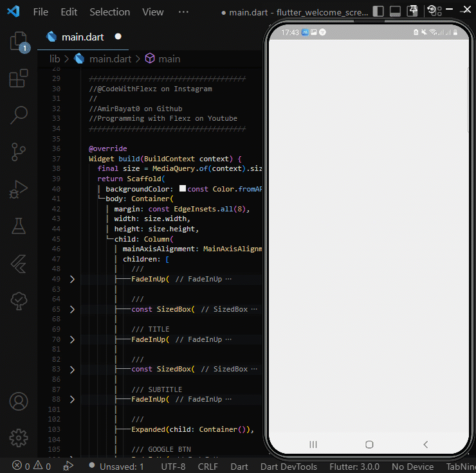Click the main breadcrumb symbol label
Screen dimensions: 476x473
click(x=169, y=59)
